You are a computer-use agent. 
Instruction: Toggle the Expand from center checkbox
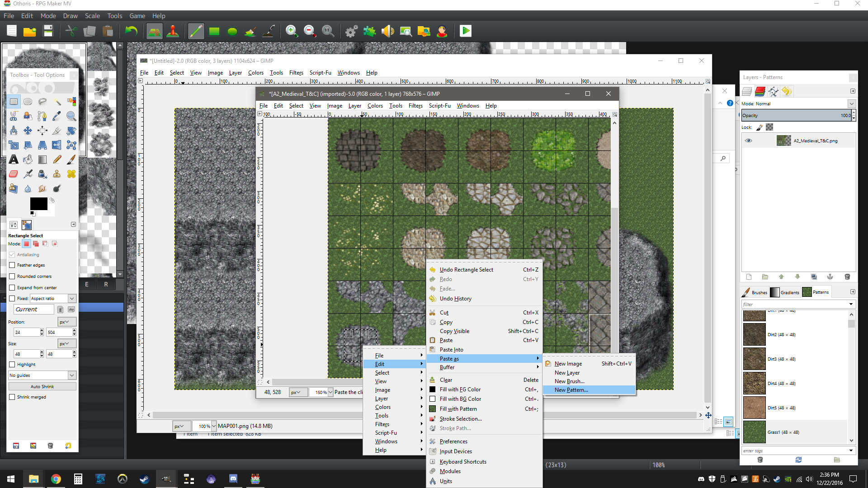tap(12, 288)
